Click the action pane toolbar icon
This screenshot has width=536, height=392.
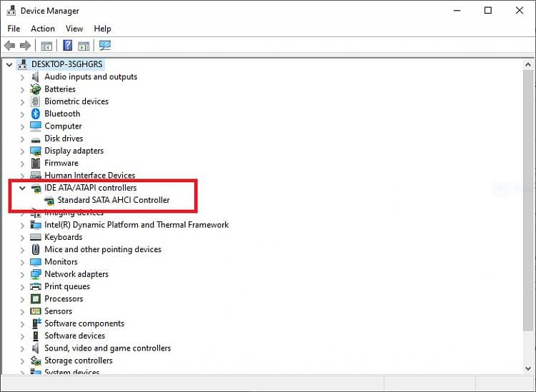tap(84, 46)
